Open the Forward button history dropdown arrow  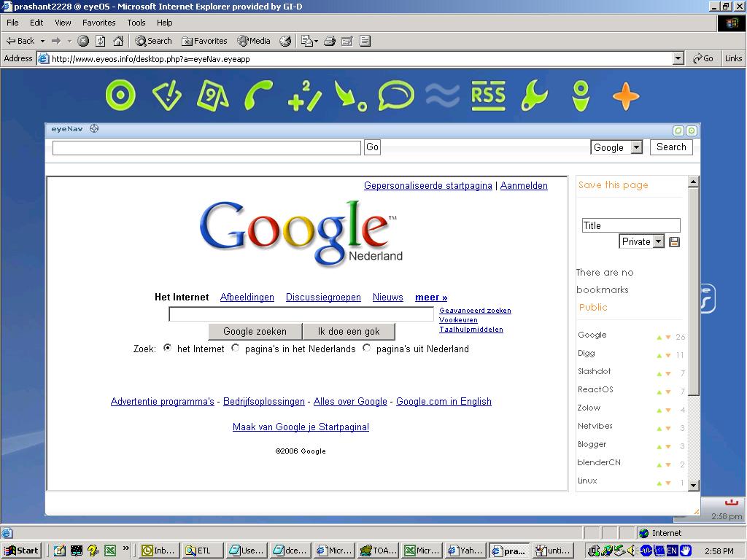click(69, 41)
